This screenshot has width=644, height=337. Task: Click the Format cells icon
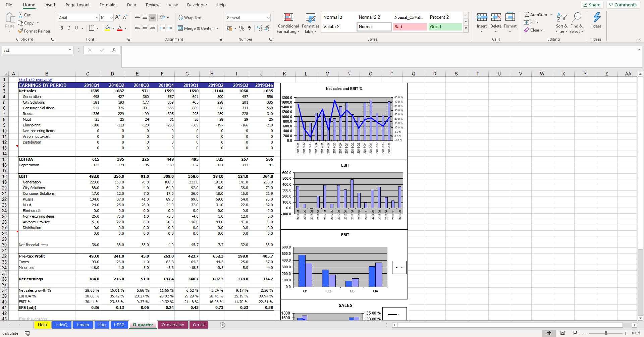[x=510, y=17]
